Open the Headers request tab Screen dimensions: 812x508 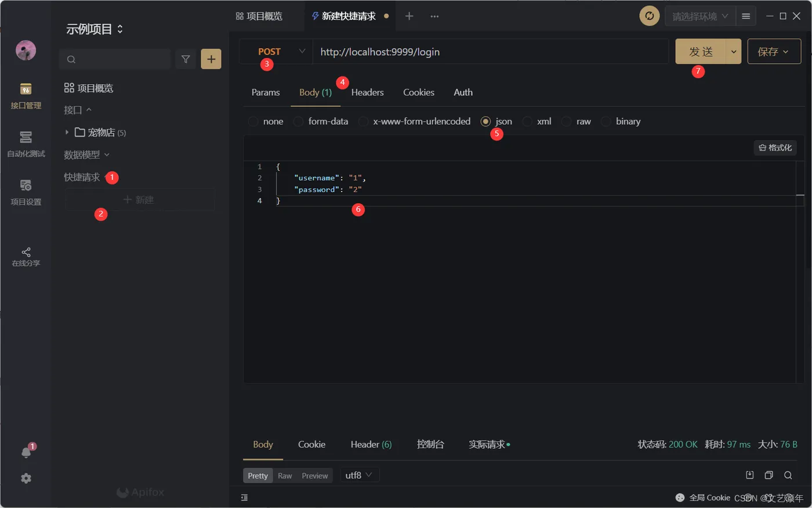367,92
